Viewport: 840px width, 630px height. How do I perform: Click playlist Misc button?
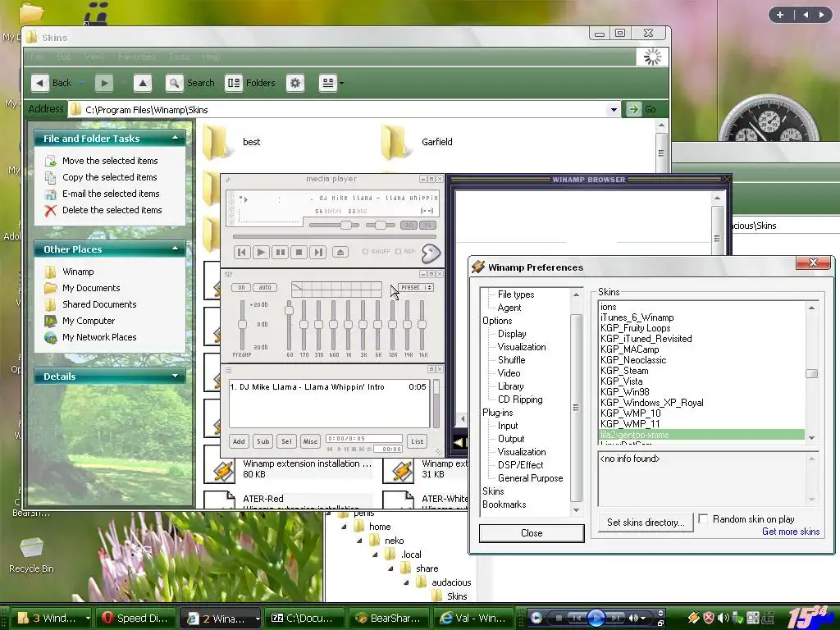pyautogui.click(x=310, y=441)
